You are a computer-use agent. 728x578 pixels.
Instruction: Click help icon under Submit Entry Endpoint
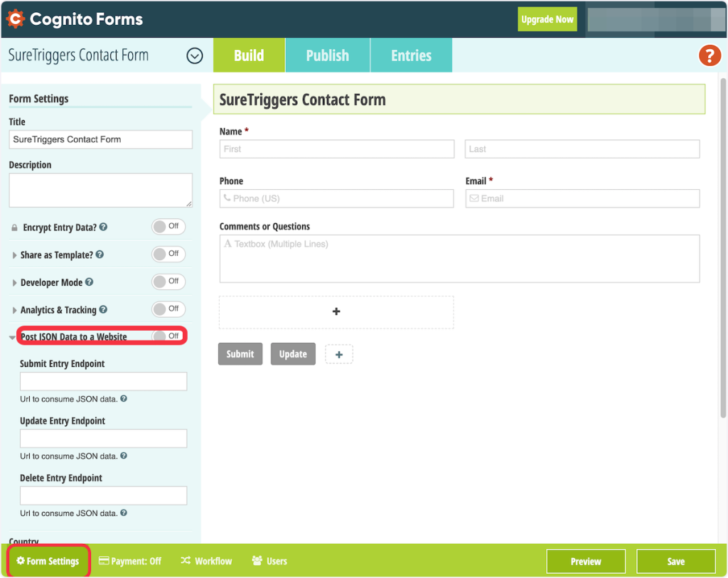pos(124,399)
